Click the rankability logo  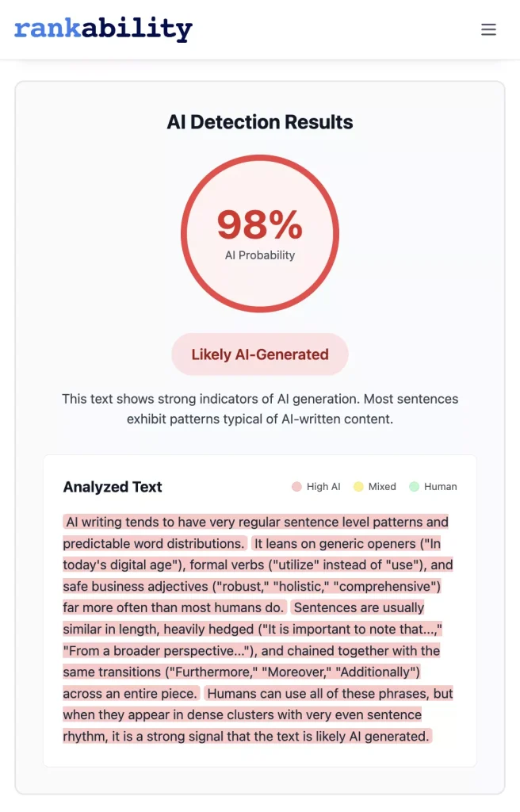click(x=103, y=30)
